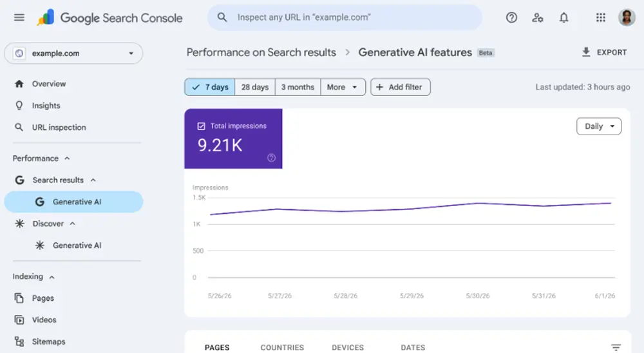
Task: Click the Pages documents icon
Action: (19, 298)
